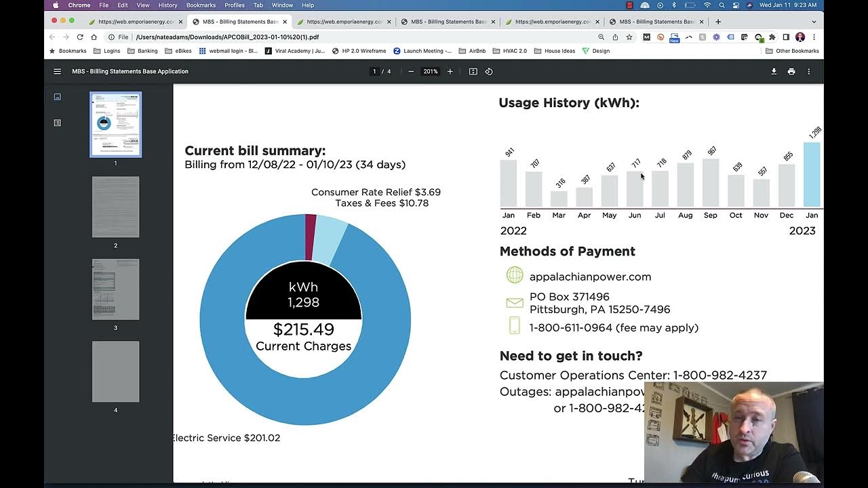Rotate the PDF counterclockwise
The image size is (868, 488).
tap(489, 71)
